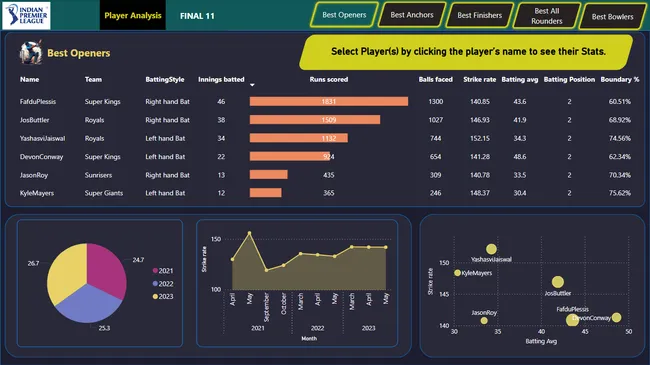Select player YashasviJaiswal in the table

click(x=42, y=139)
